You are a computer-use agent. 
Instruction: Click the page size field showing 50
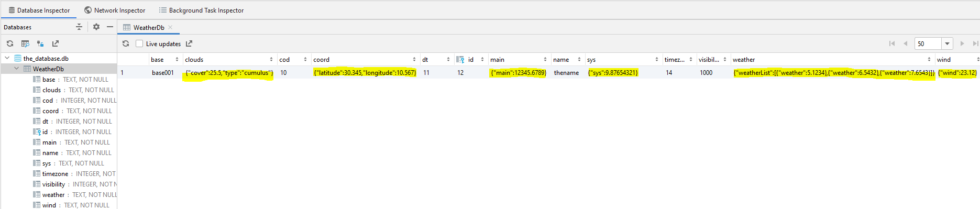pos(928,43)
